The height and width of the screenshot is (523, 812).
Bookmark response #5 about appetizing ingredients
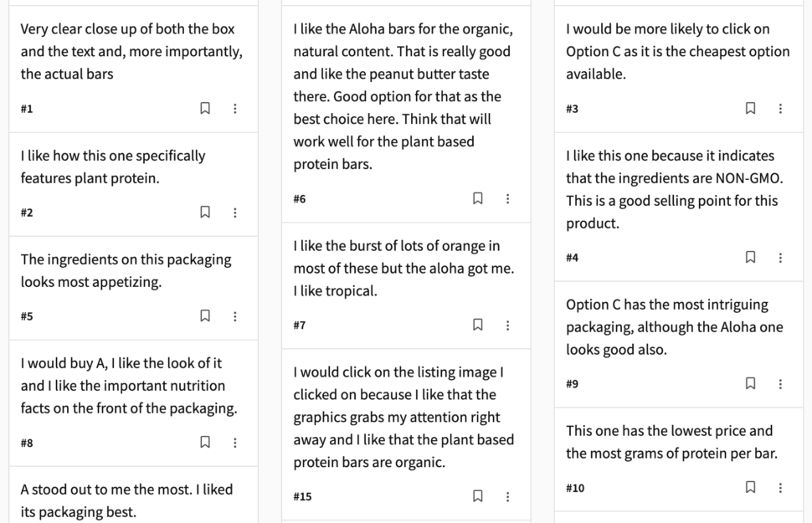[205, 316]
